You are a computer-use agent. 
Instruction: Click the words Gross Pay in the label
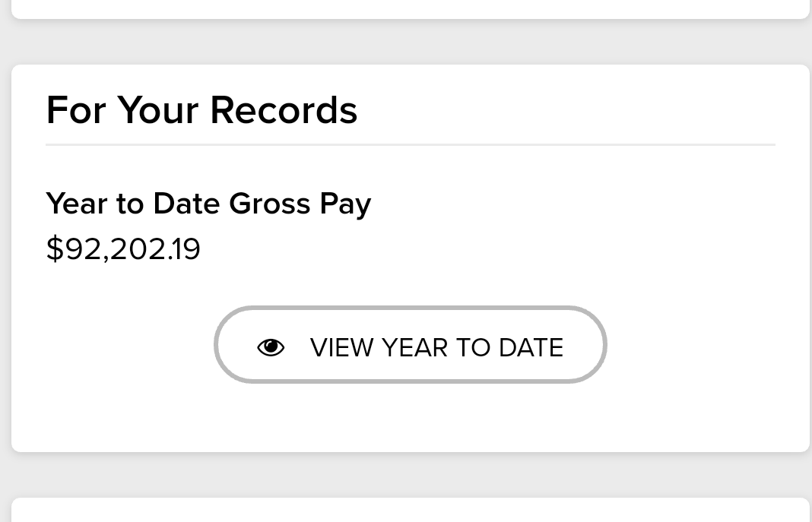(300, 204)
